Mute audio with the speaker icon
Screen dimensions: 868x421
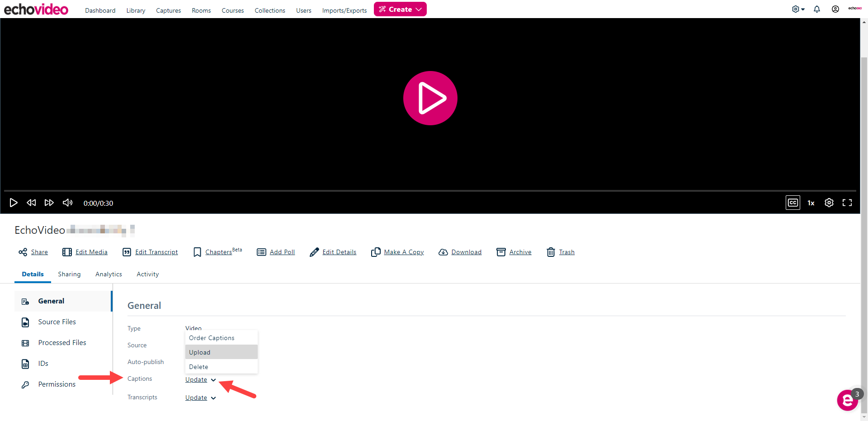point(67,203)
